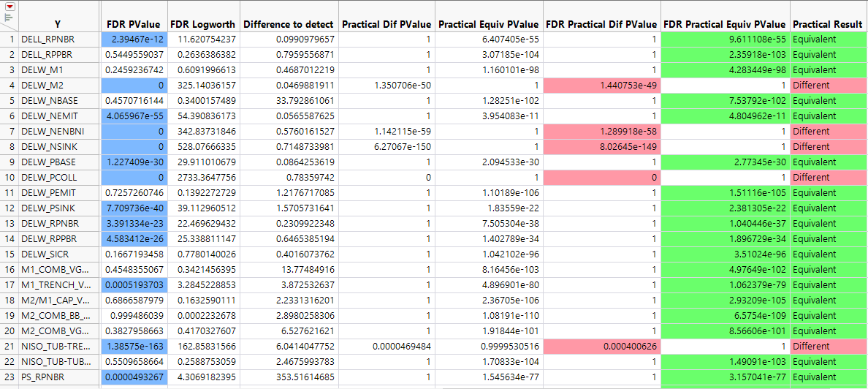
Task: Open the red triangle table menu
Action: point(10,7)
